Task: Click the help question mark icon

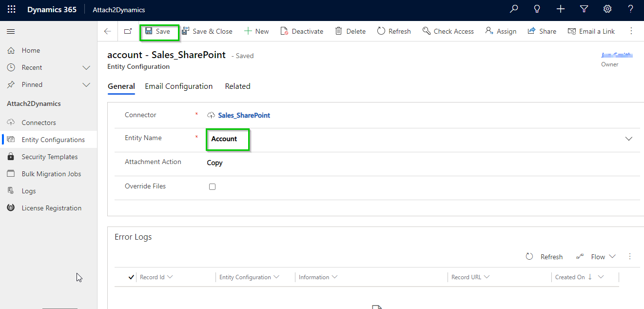Action: (x=630, y=9)
